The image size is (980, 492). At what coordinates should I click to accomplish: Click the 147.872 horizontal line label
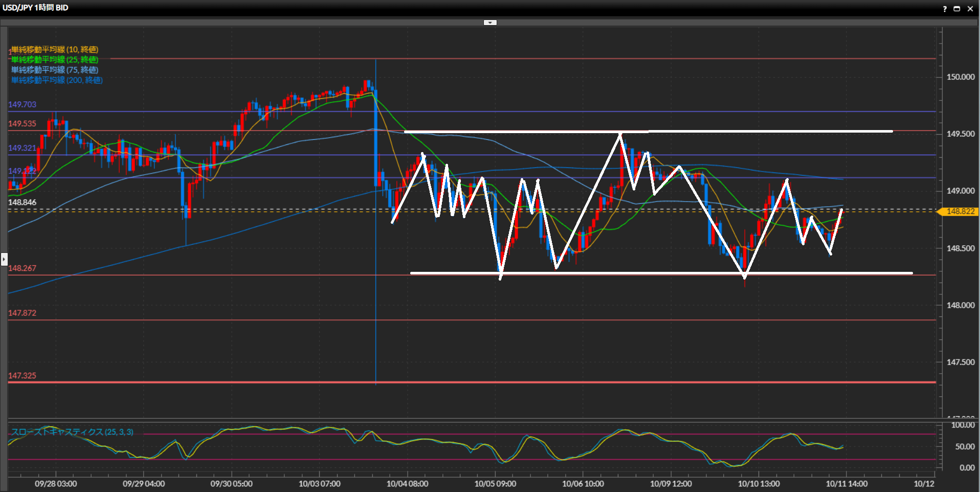[23, 313]
